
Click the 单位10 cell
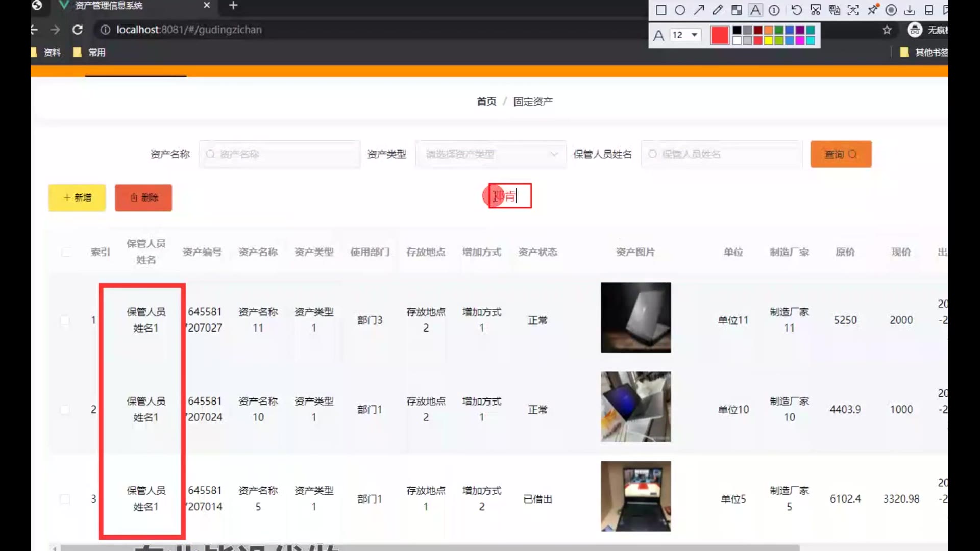click(733, 410)
